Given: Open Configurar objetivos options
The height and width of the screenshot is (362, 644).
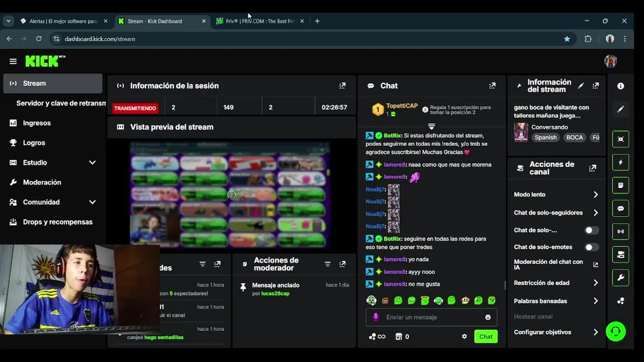Looking at the screenshot, I should coord(556,332).
